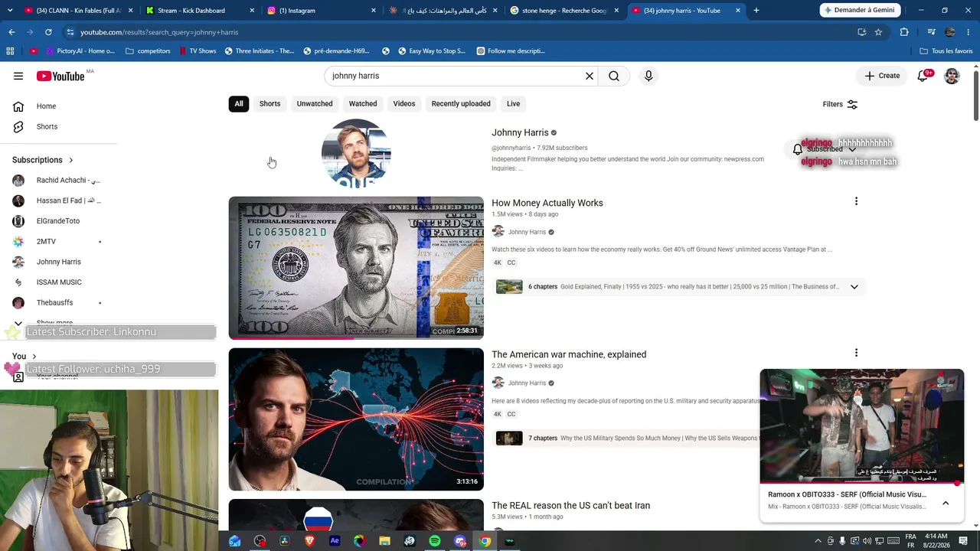The image size is (980, 551).
Task: Click the Create button
Action: [882, 76]
